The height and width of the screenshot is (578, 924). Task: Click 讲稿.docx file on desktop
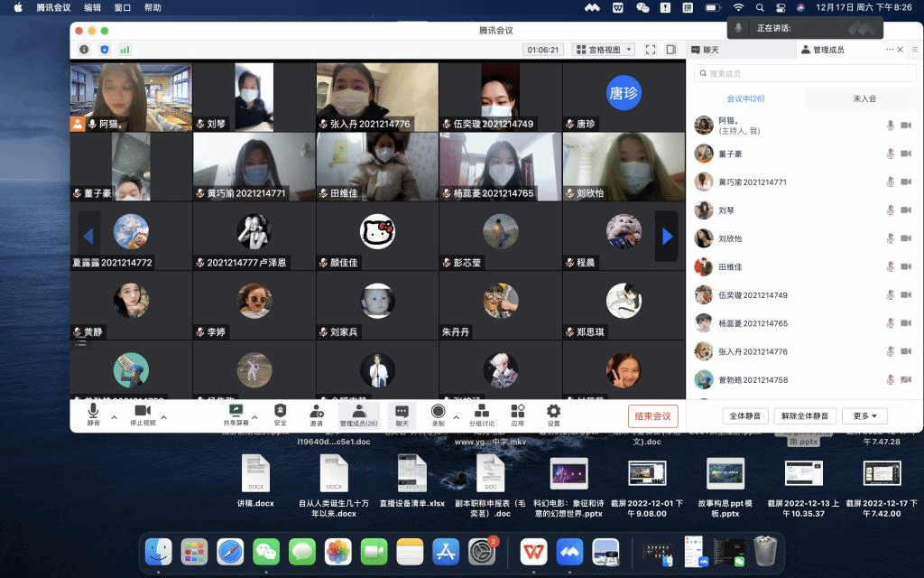(255, 480)
